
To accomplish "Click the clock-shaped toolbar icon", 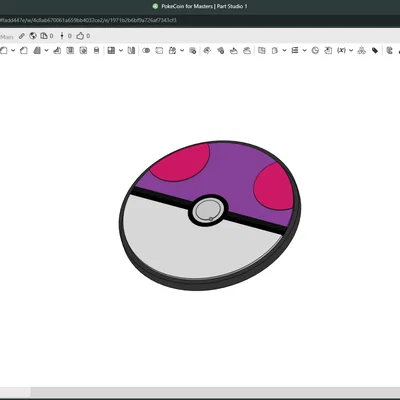I will point(315,51).
